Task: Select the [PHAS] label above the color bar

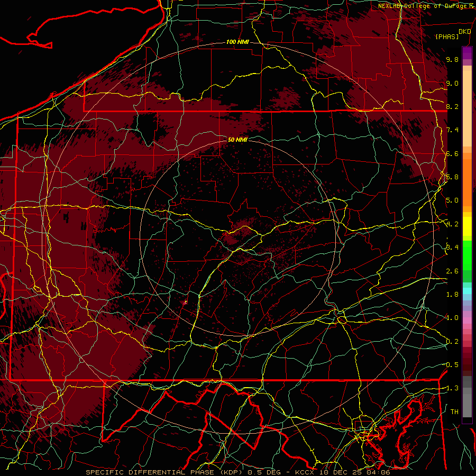Action: click(x=447, y=37)
